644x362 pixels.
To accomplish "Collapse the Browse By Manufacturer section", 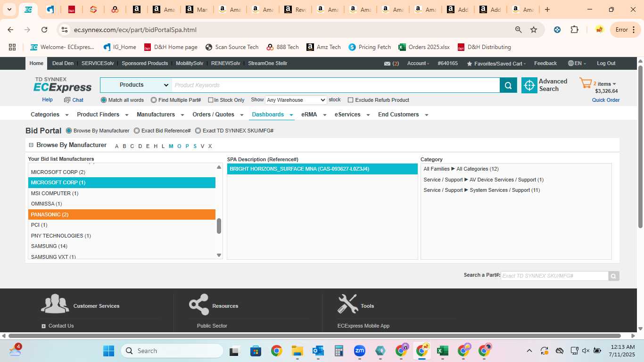I will pos(31,145).
